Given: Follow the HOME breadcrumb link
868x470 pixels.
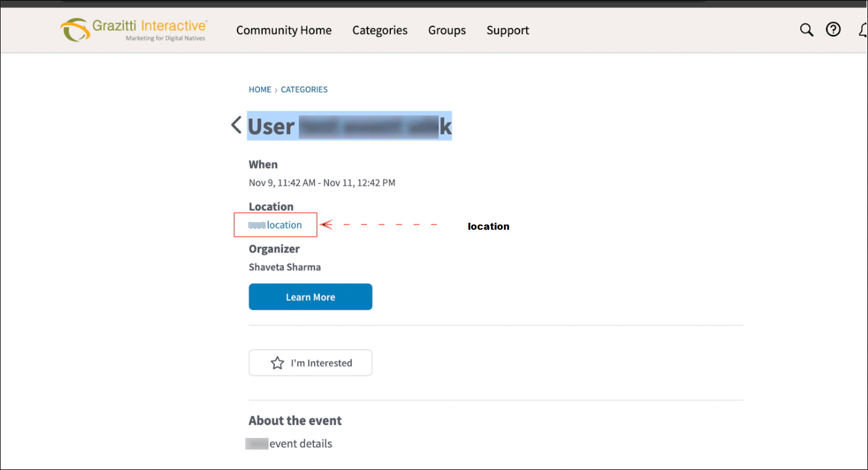Looking at the screenshot, I should pos(260,90).
